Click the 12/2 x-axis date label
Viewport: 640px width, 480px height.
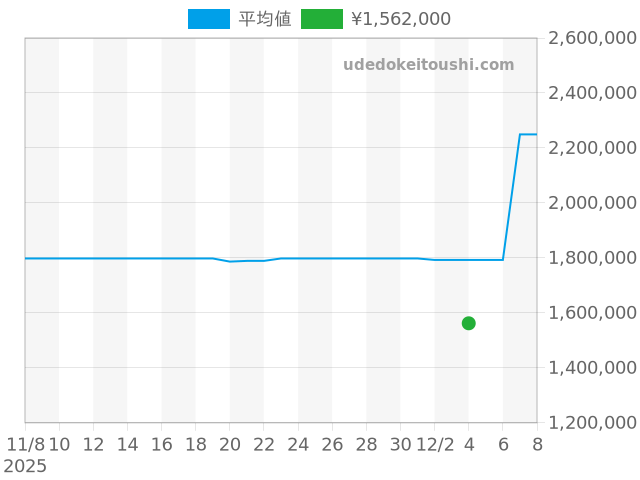(x=434, y=444)
